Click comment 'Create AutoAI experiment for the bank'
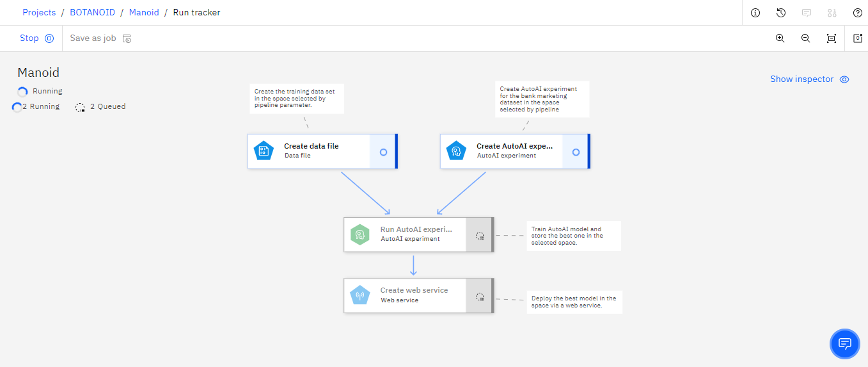The image size is (868, 367). pos(542,99)
